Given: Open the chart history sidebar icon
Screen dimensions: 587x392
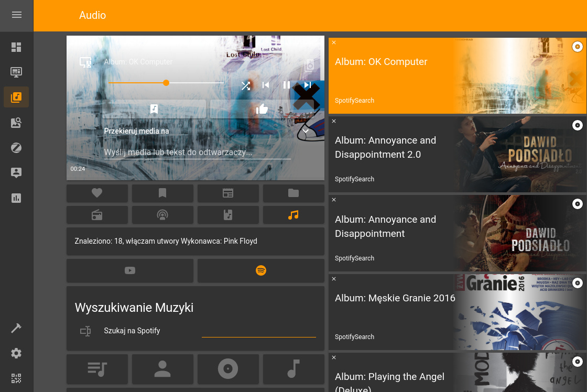Looking at the screenshot, I should (x=16, y=198).
